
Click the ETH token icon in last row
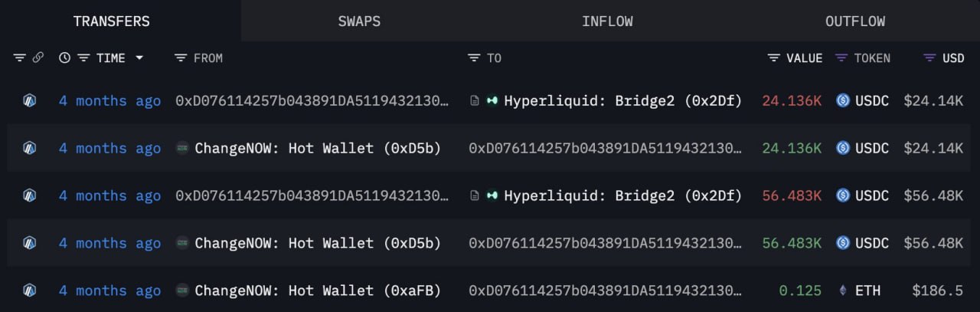tap(843, 291)
